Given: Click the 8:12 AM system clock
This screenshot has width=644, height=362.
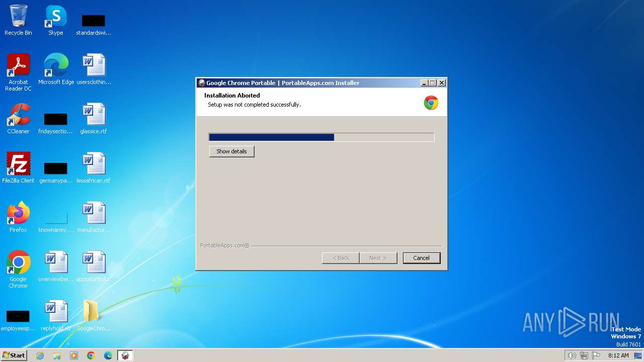Looking at the screenshot, I should (x=618, y=355).
